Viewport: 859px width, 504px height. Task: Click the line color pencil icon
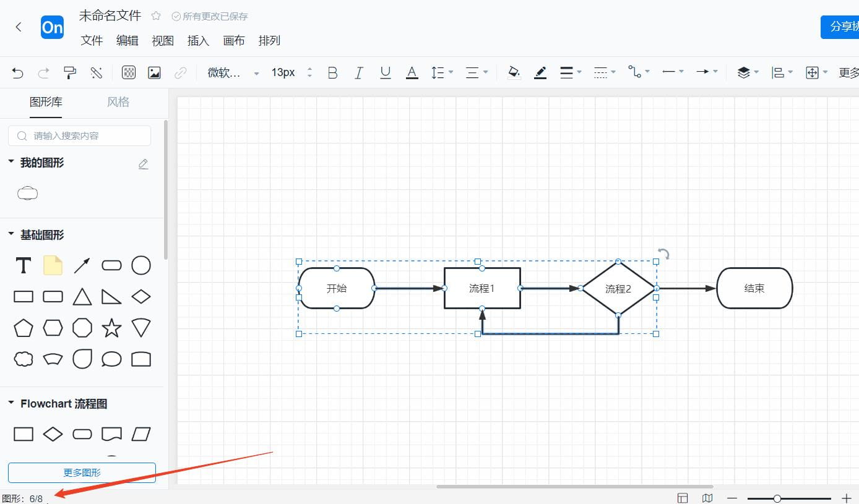[x=540, y=72]
